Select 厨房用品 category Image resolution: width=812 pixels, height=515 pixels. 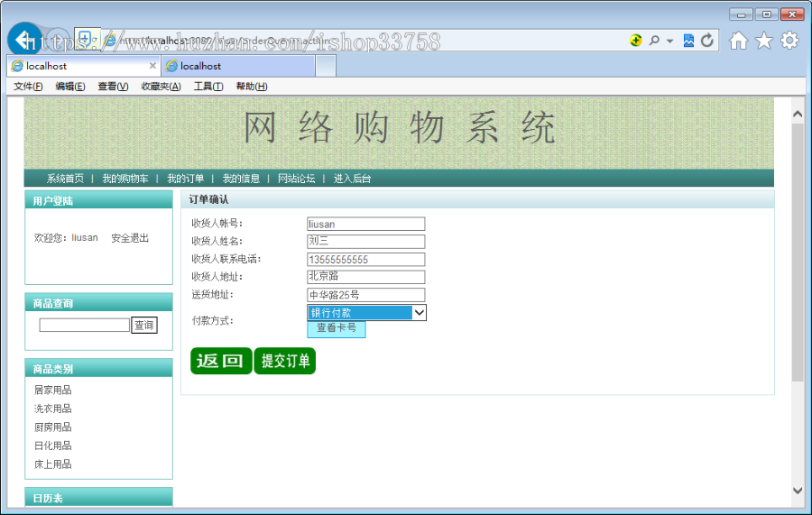pyautogui.click(x=53, y=428)
